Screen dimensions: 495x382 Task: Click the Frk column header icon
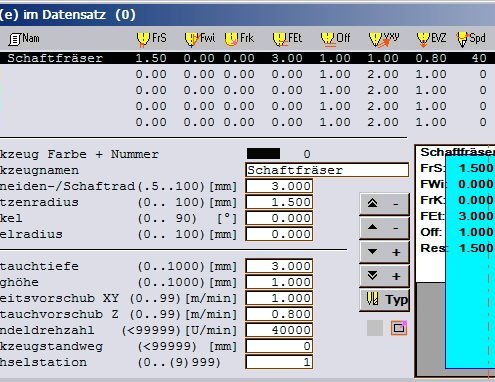pos(231,39)
